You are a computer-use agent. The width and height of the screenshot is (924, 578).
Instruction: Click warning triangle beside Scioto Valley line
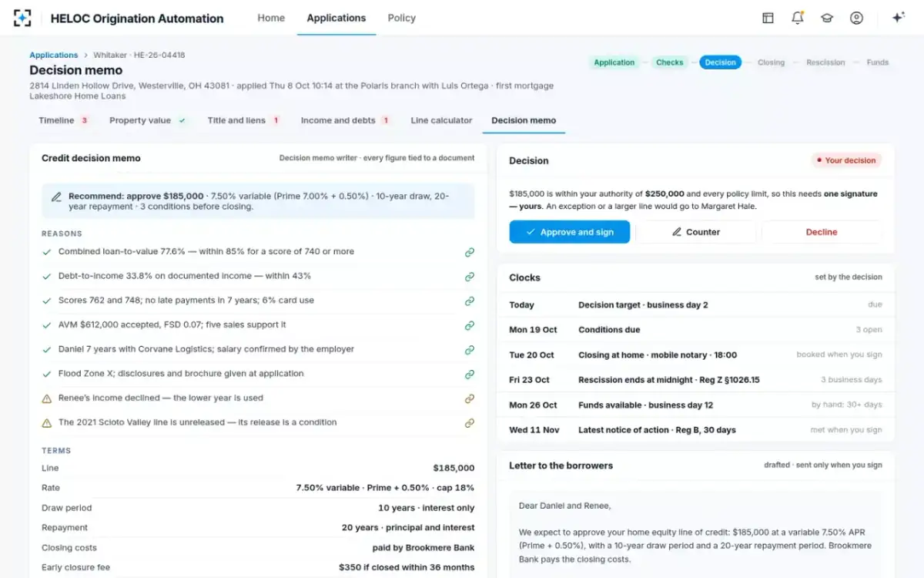tap(47, 423)
